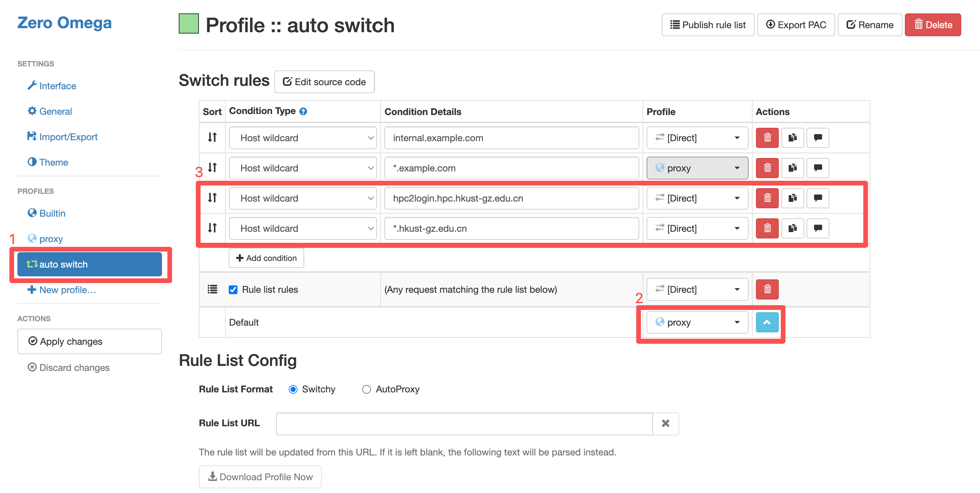Select the AutoProxy rule list format
Screen dimensions: 980x493
pyautogui.click(x=366, y=389)
